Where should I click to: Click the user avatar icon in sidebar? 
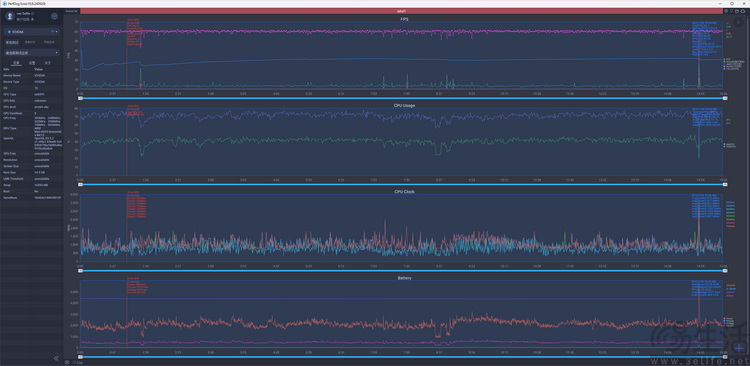10,16
